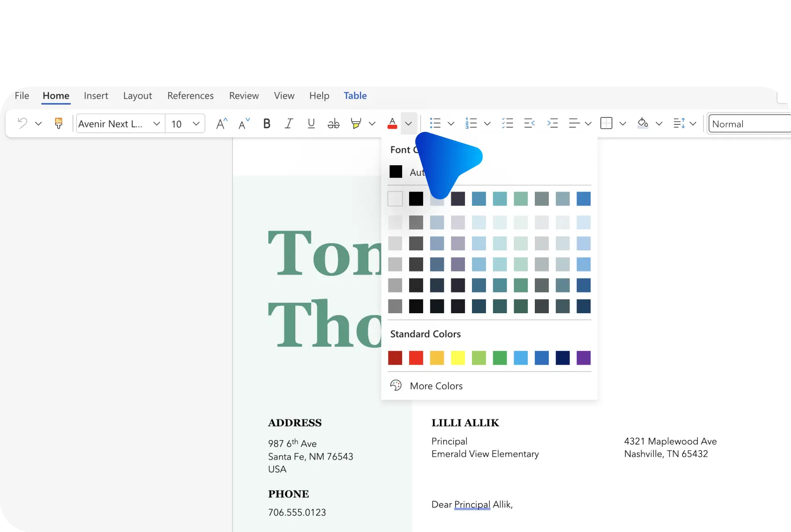Click the Increase Indent icon

(552, 123)
